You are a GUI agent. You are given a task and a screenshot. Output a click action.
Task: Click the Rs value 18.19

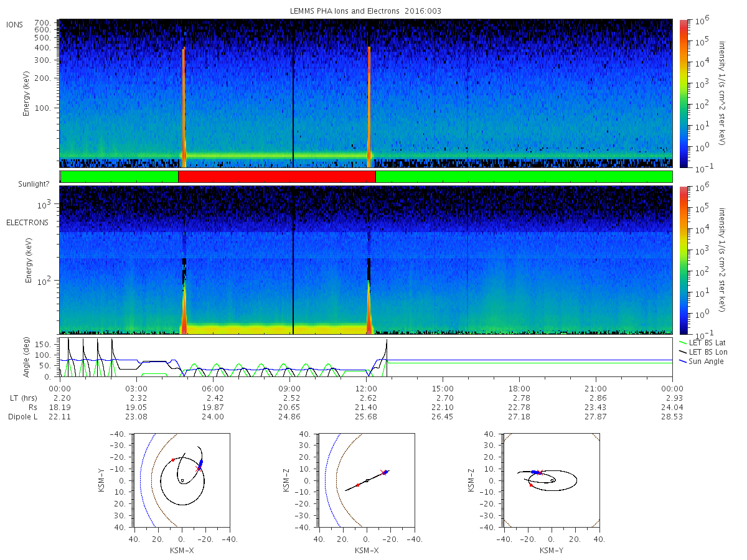point(60,408)
